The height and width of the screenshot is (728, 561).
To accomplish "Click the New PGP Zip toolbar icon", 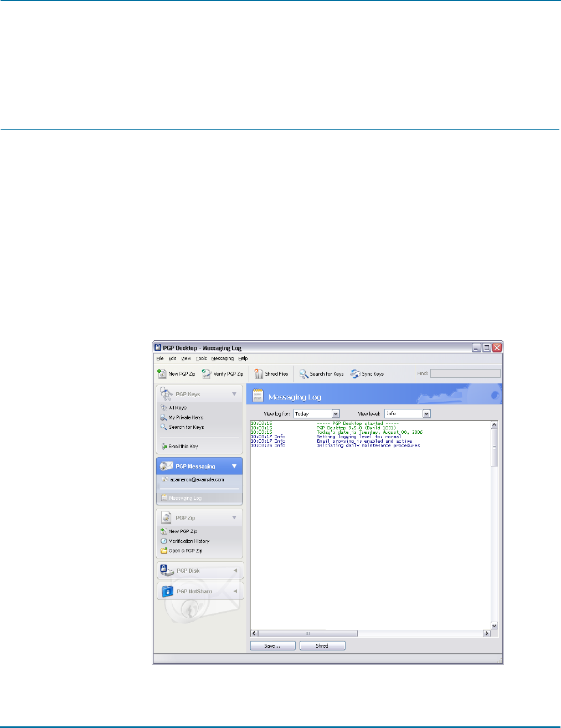I will [x=162, y=373].
